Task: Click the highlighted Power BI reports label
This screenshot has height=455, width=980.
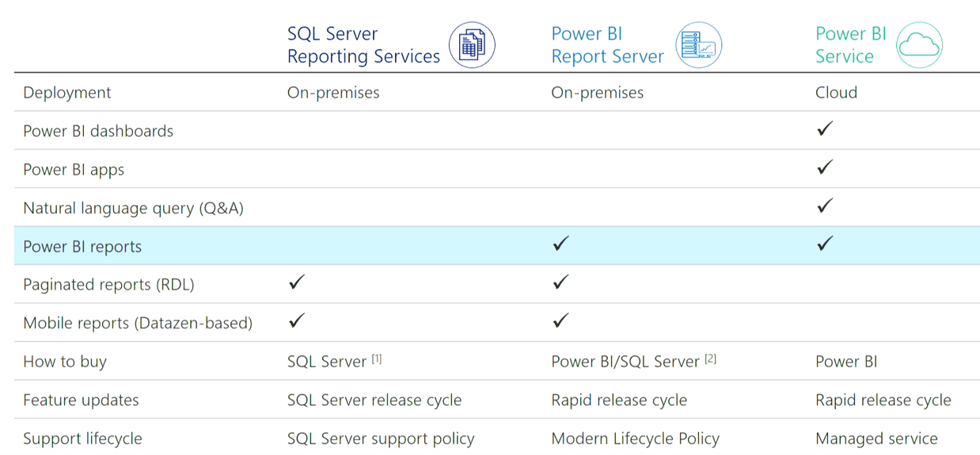Action: coord(82,246)
